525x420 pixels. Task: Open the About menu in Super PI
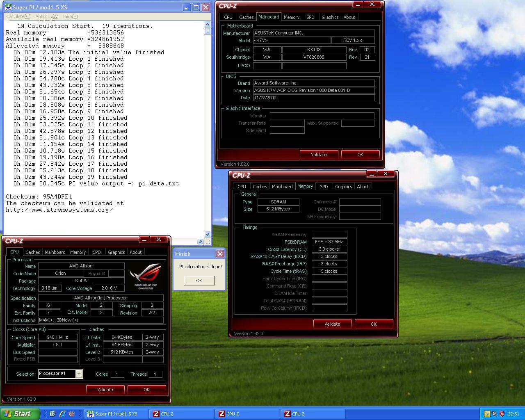pyautogui.click(x=47, y=16)
